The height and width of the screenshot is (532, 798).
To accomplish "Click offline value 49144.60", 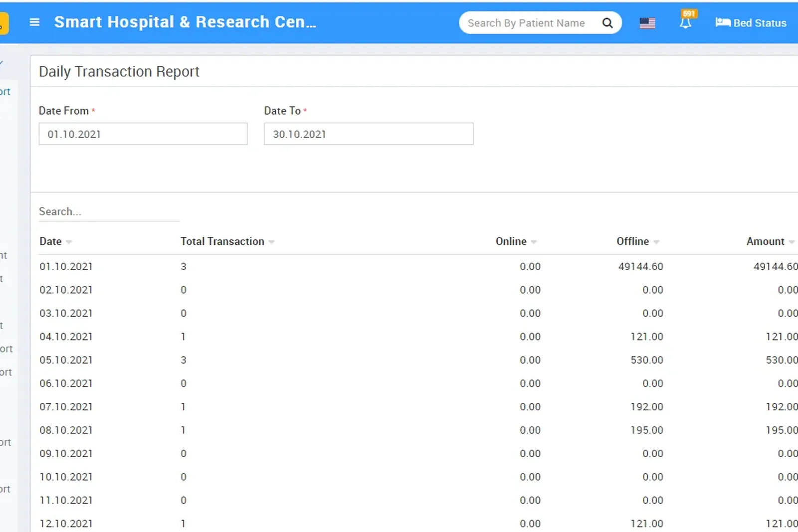I will tap(641, 267).
